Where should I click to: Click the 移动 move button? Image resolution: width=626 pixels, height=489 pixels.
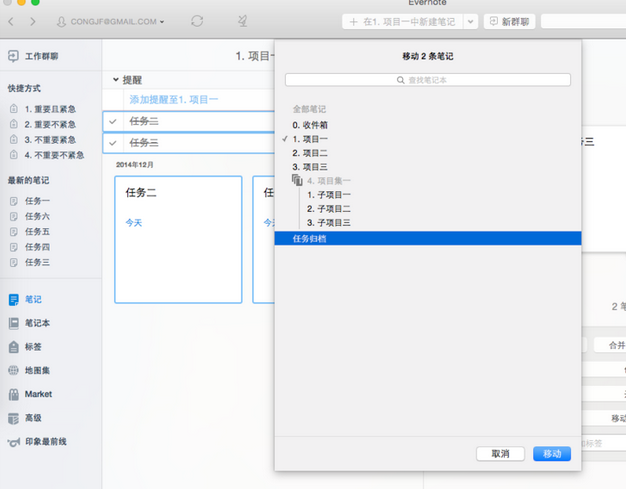(x=552, y=454)
